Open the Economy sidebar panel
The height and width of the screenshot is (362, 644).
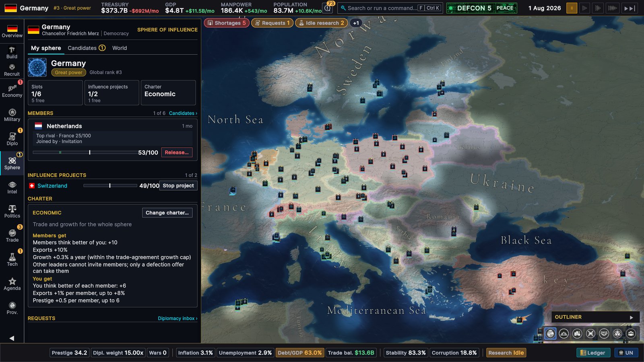click(x=12, y=91)
